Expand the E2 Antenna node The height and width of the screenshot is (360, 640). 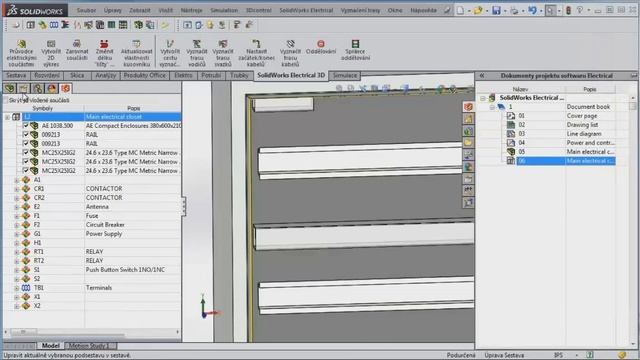pos(17,207)
